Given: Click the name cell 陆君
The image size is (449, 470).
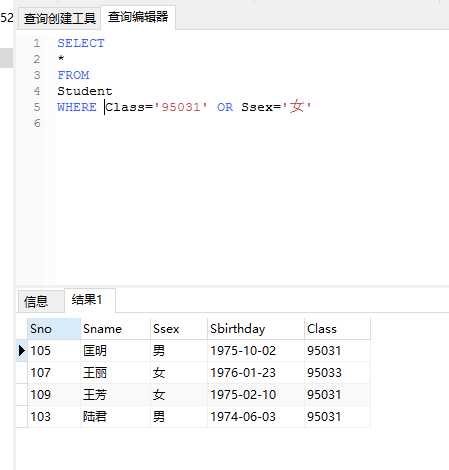Looking at the screenshot, I should click(x=115, y=417).
